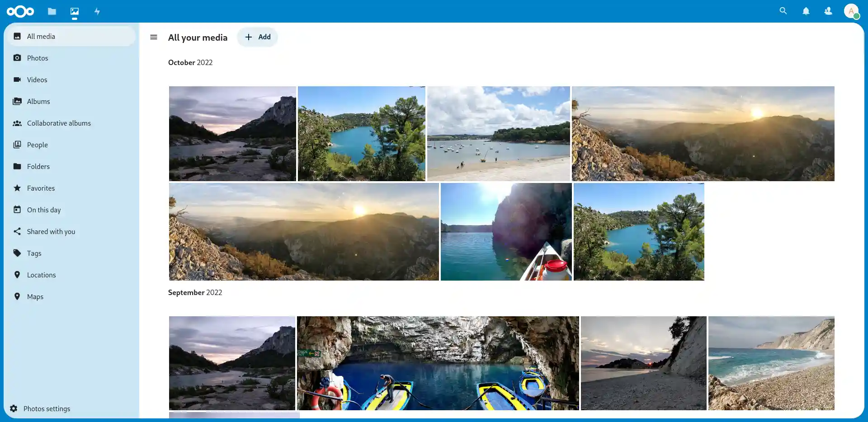The image size is (868, 422).
Task: Click the Nextcloud logo
Action: click(x=21, y=11)
